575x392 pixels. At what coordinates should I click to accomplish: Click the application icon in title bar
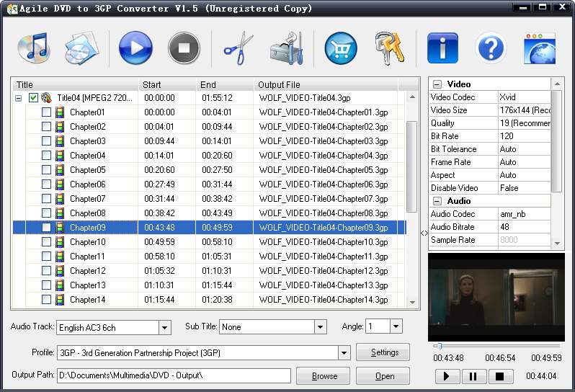[12, 9]
